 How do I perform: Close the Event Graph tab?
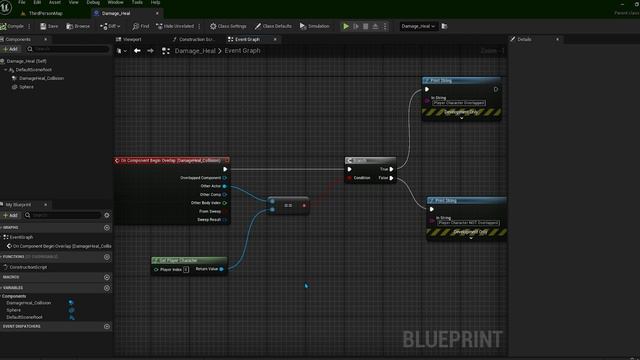pos(275,39)
